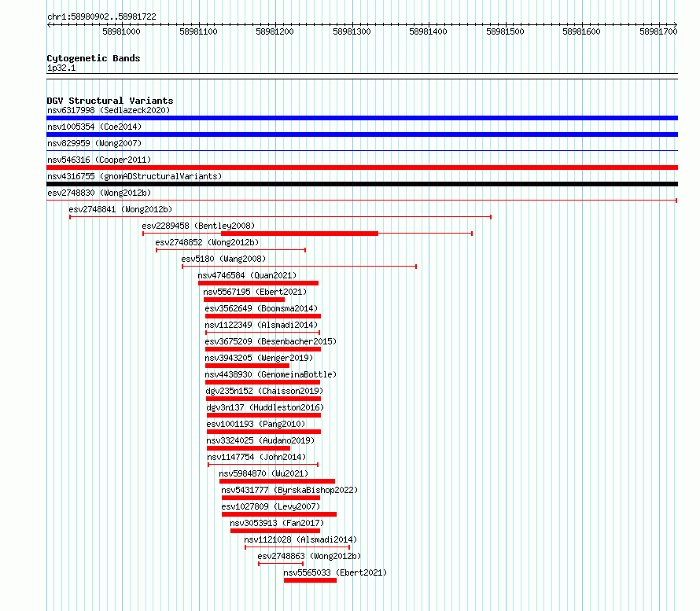Open esv2748830 (Wong2012b) variant label
Image resolution: width=700 pixels, height=611 pixels.
tap(99, 193)
